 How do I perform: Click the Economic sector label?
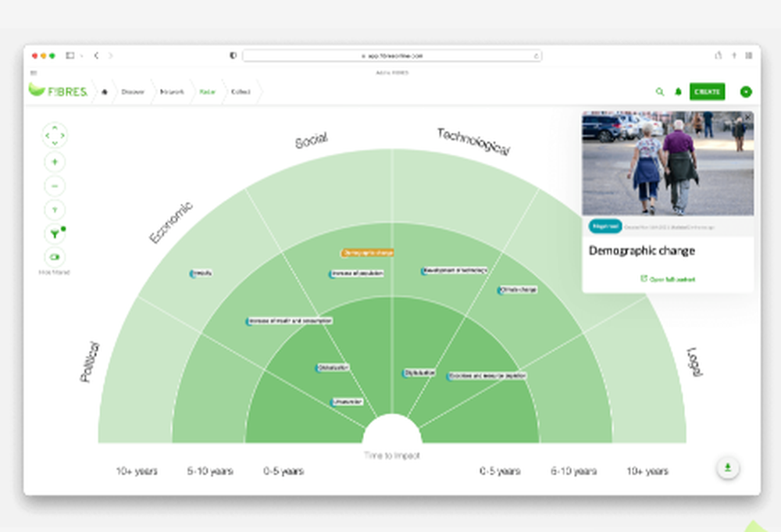click(x=171, y=223)
